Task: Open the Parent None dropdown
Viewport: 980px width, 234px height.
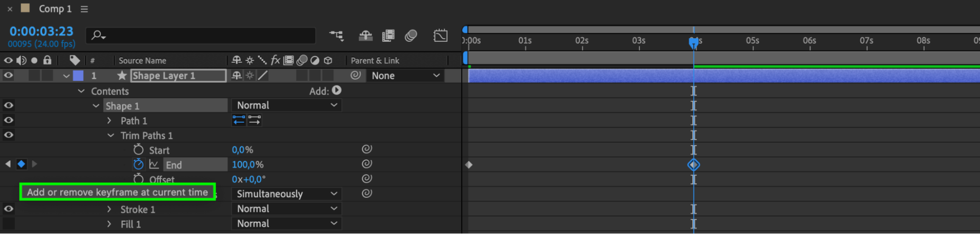Action: [x=405, y=76]
